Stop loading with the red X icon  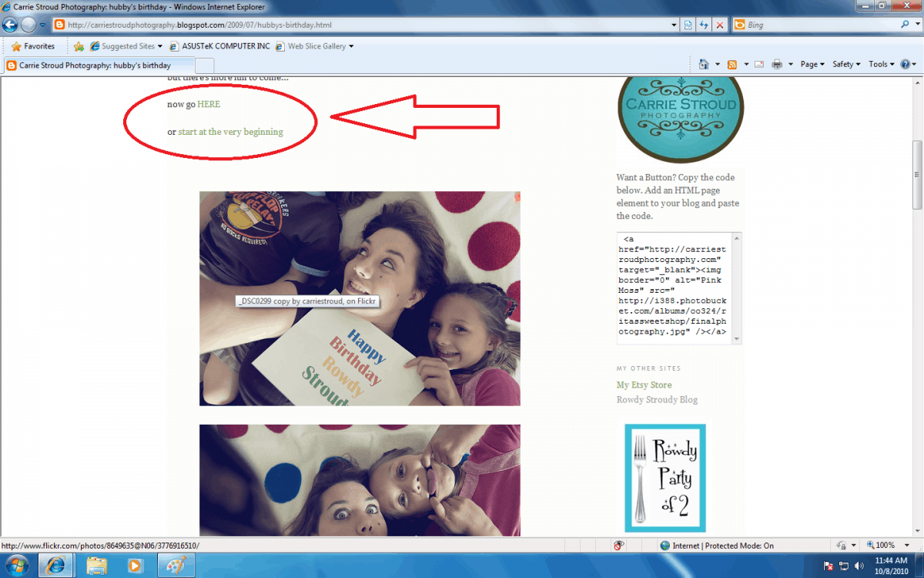coord(720,25)
